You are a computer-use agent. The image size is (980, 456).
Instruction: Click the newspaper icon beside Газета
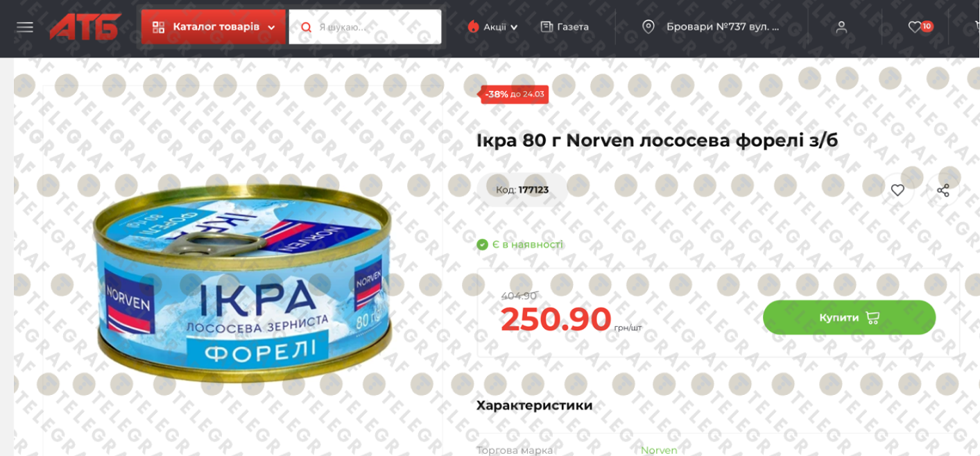547,27
